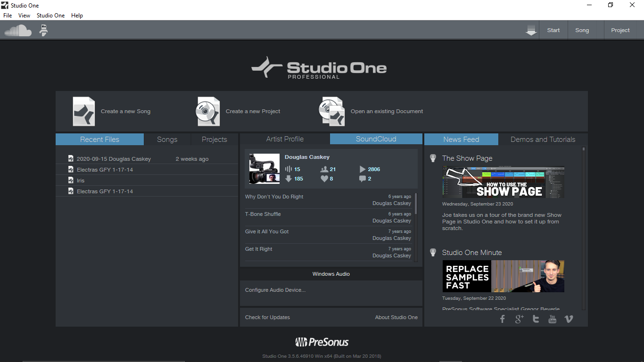The image size is (644, 362).
Task: Click the Create a new Song icon
Action: click(x=84, y=112)
